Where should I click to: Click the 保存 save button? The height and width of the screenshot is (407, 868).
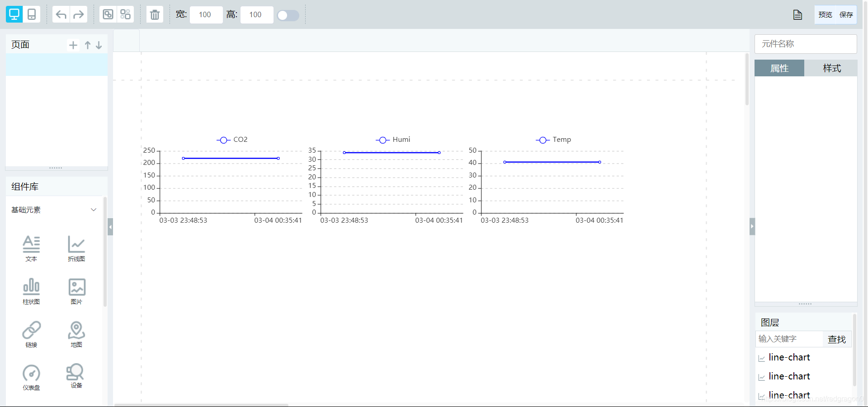tap(846, 15)
